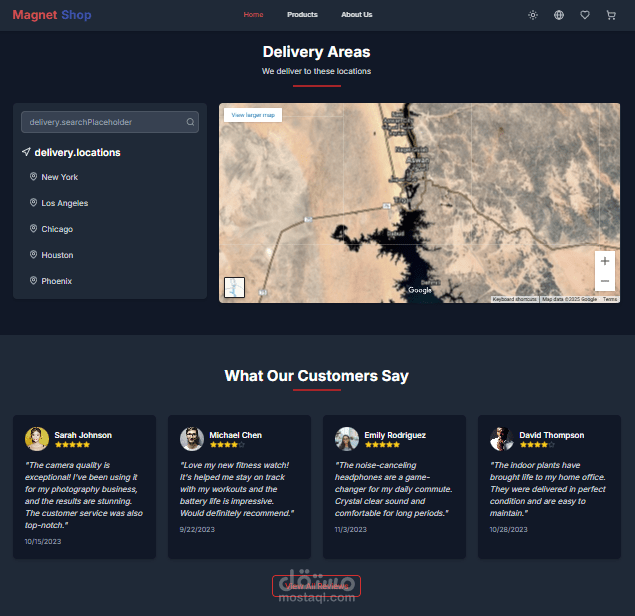635x616 pixels.
Task: Click Michael Chen's star rating
Action: tap(227, 445)
